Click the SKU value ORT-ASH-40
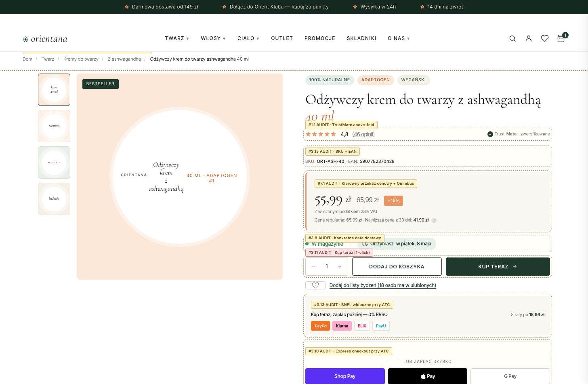 click(330, 161)
